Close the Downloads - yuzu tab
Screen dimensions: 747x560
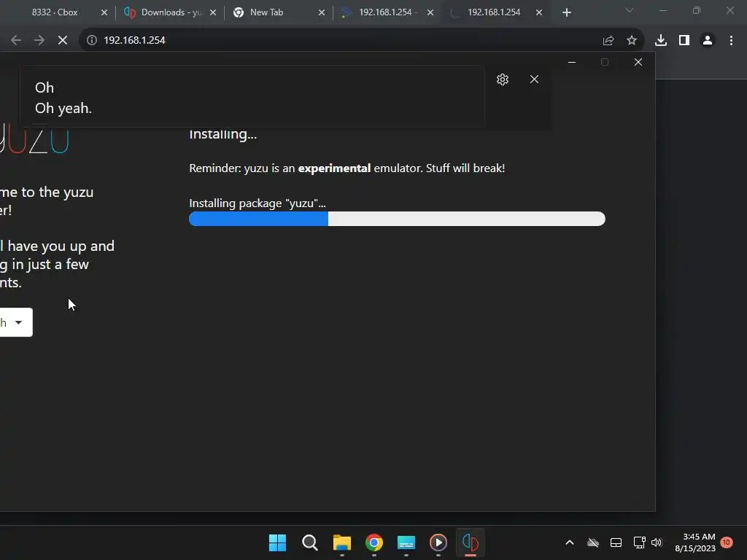coord(213,13)
